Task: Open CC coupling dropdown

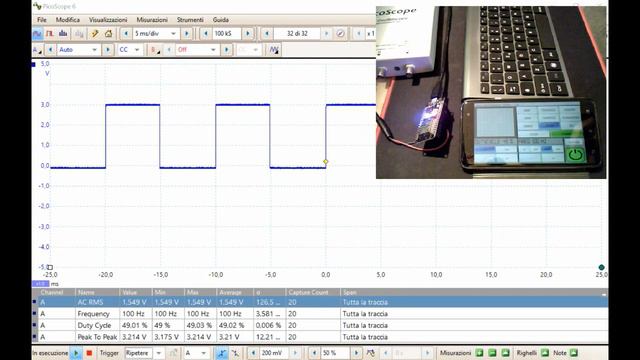Action: (x=129, y=50)
